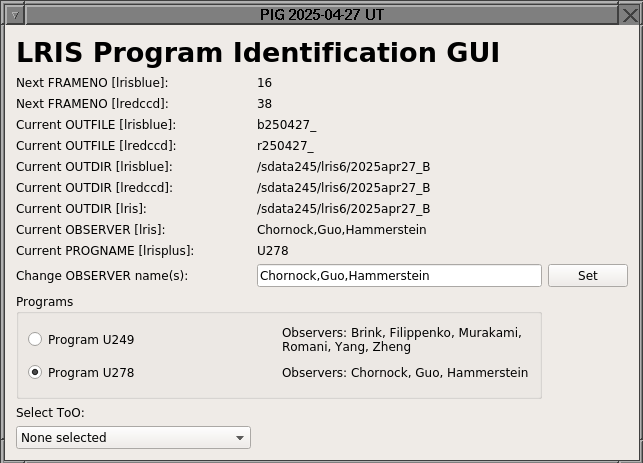This screenshot has height=463, width=643.
Task: Click the LRIS Program Identification GUI heading
Action: [x=258, y=52]
